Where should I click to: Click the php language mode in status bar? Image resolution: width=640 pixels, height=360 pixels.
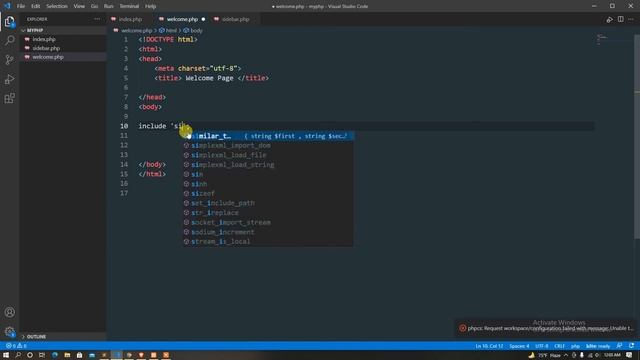pyautogui.click(x=575, y=346)
